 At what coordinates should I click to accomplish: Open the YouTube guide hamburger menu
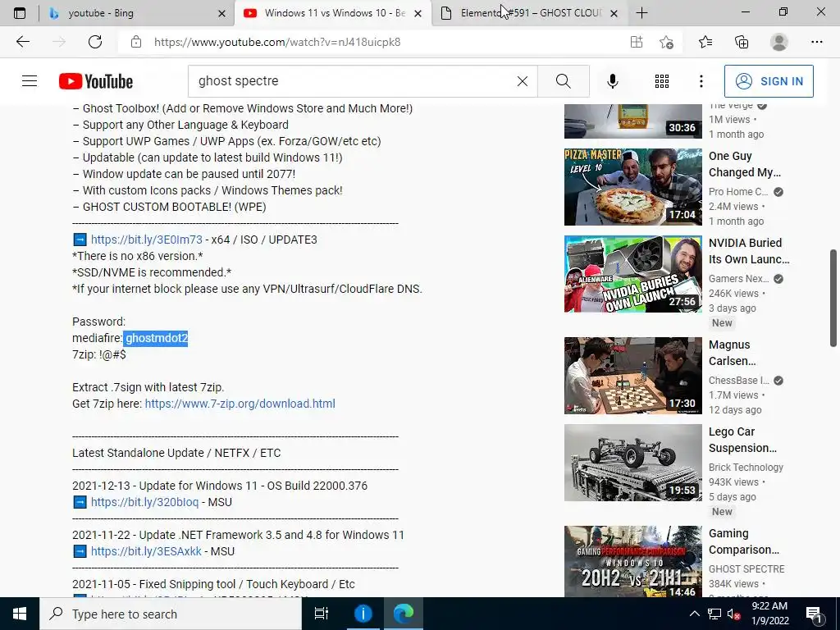click(x=30, y=81)
